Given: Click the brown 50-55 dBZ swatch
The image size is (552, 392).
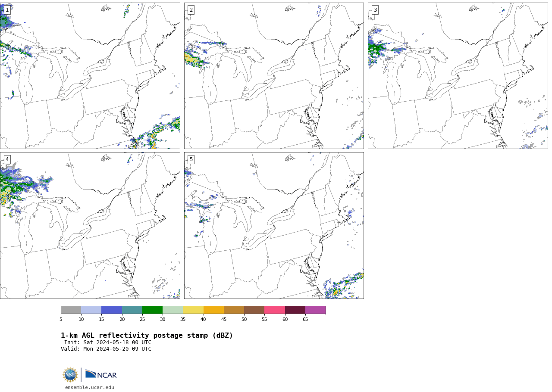Looking at the screenshot, I should (x=254, y=310).
